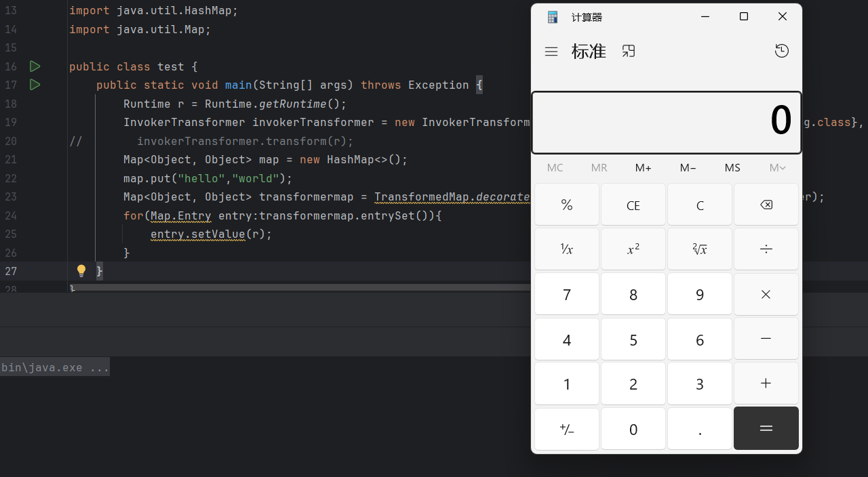Open the calculator history panel
This screenshot has height=477, width=868.
(x=782, y=51)
